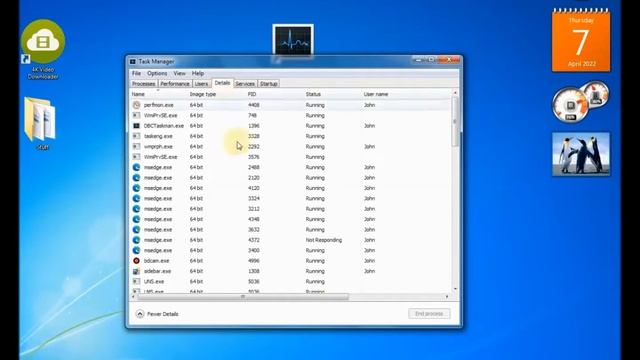Click the icon of WmiPrvSE.exe with PID 3576
Image resolution: width=640 pixels, height=360 pixels.
[x=136, y=157]
